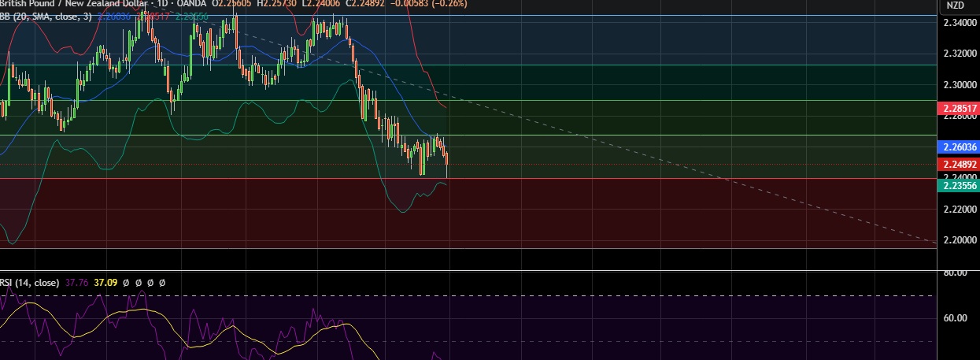Click the RSI value 37.76 in purple
Image resolution: width=980 pixels, height=360 pixels.
(x=76, y=282)
